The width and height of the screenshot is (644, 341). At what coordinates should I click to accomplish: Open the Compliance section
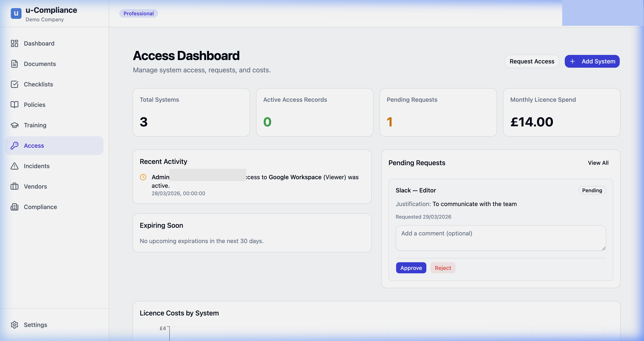tap(40, 207)
